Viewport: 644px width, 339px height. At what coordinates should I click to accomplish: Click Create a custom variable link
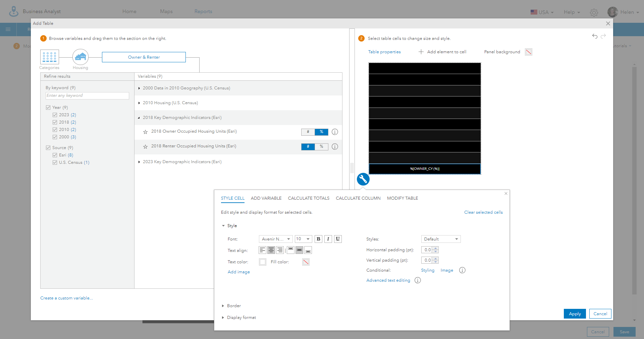click(66, 298)
